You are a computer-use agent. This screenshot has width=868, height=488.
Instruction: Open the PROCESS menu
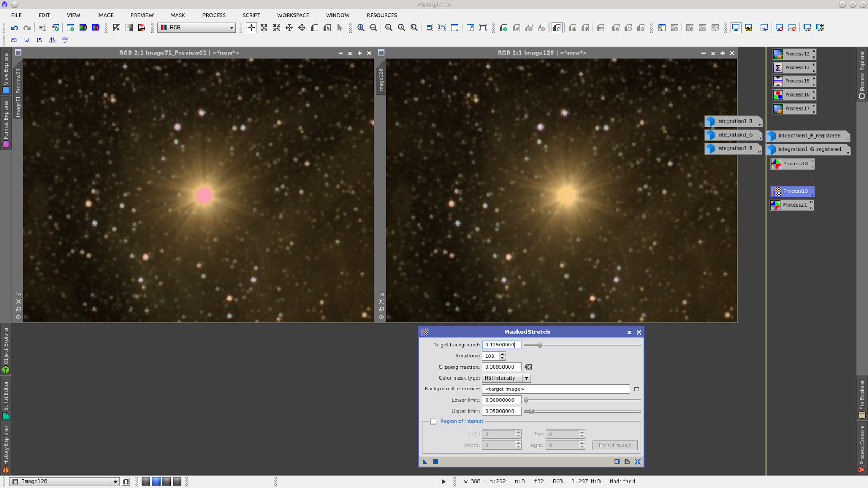point(214,15)
